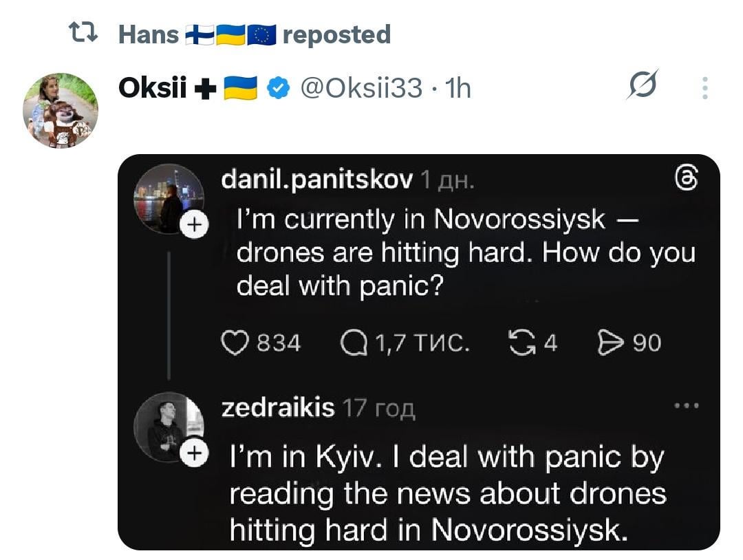Click the Oksii display name
Viewport: 743px width, 560px height.
pos(153,88)
